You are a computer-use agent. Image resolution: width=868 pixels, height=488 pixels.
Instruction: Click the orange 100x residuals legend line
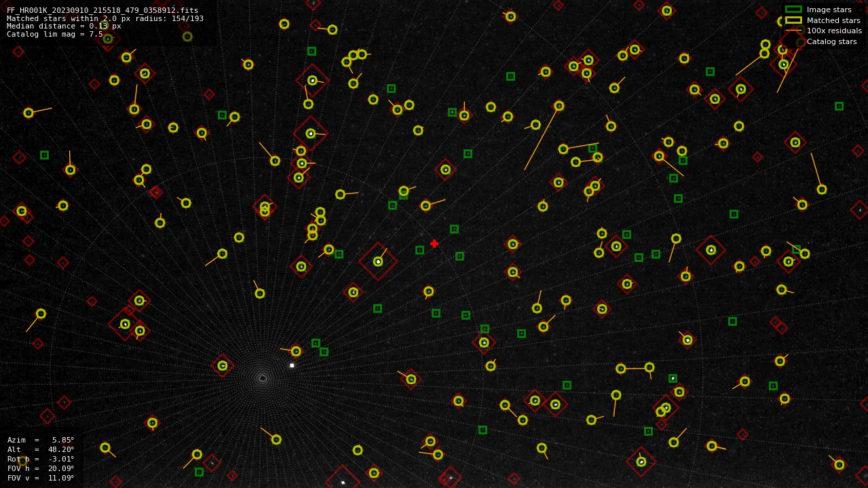tap(793, 31)
